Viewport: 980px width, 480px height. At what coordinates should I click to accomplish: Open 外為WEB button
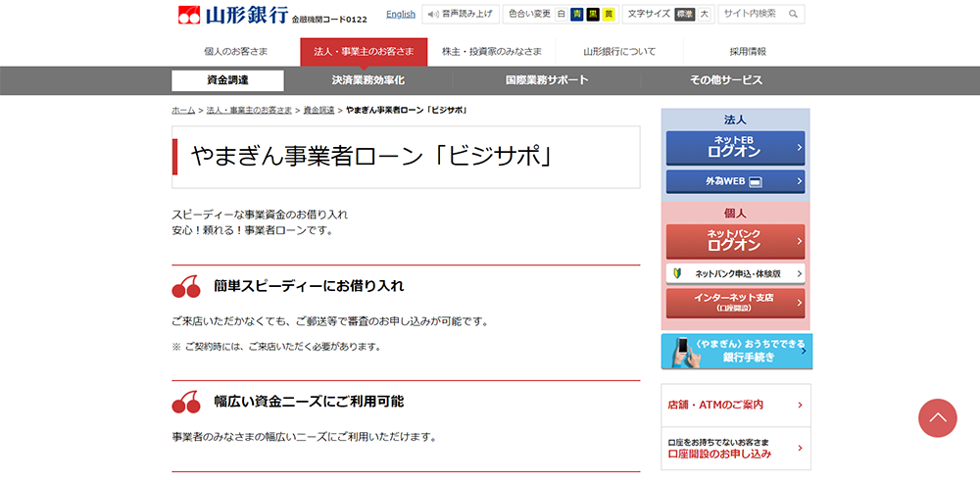click(735, 182)
